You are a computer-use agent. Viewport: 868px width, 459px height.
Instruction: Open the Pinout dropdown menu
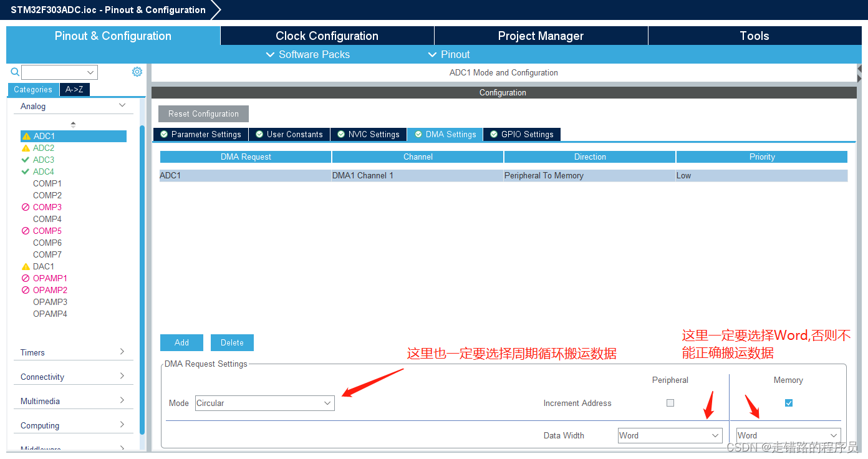(x=449, y=54)
